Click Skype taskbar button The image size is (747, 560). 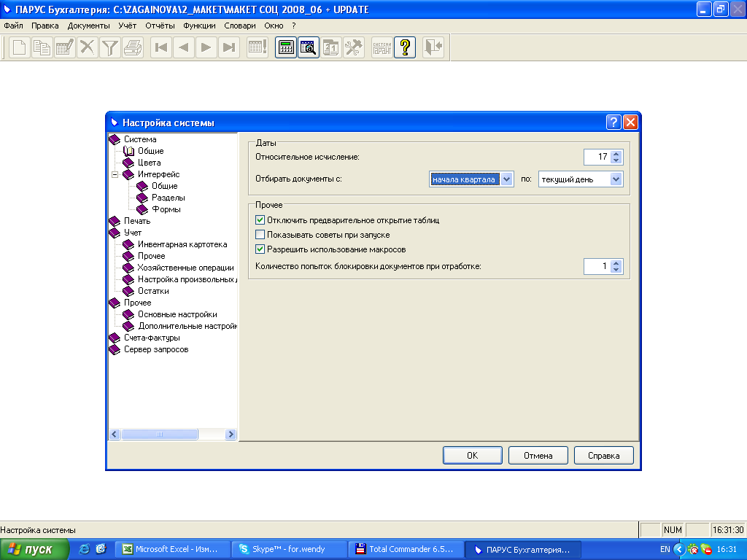290,550
